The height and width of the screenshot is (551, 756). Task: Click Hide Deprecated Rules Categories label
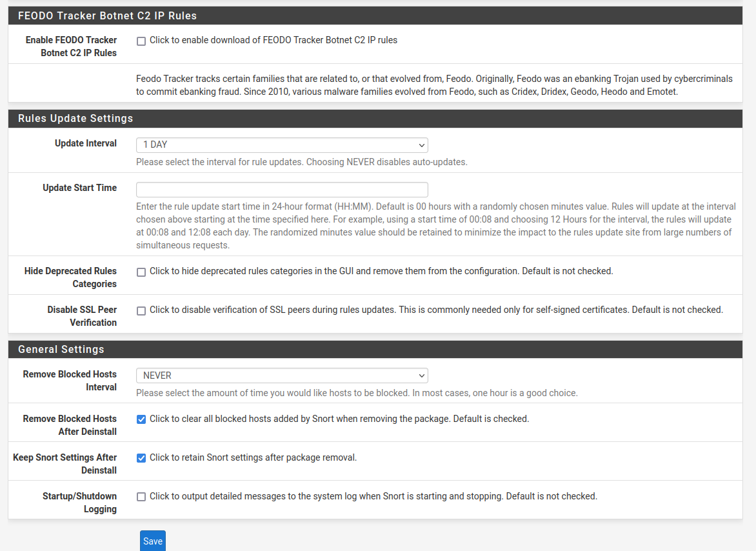(x=70, y=277)
